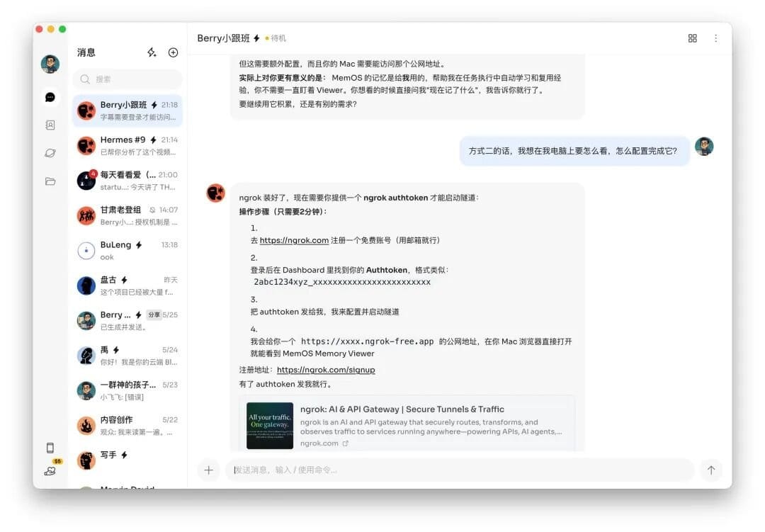The width and height of the screenshot is (765, 532).
Task: Click the ngrok AI & API Gateway card title
Action: [x=402, y=409]
